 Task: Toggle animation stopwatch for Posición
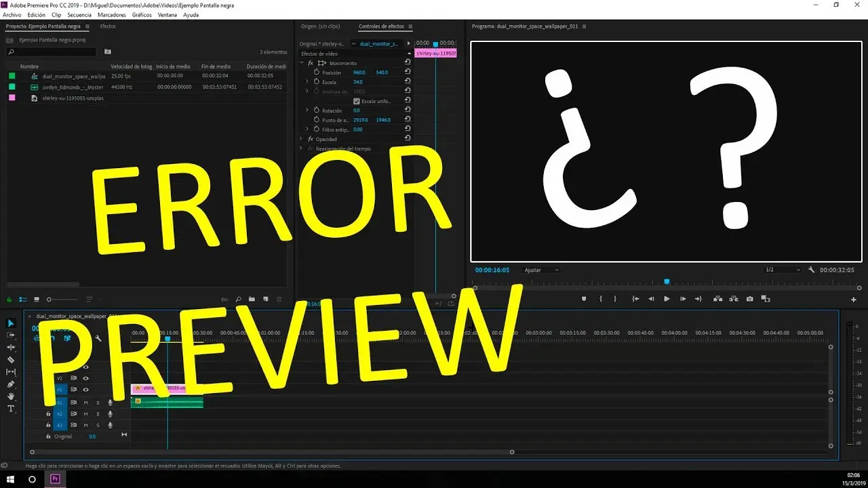(316, 72)
